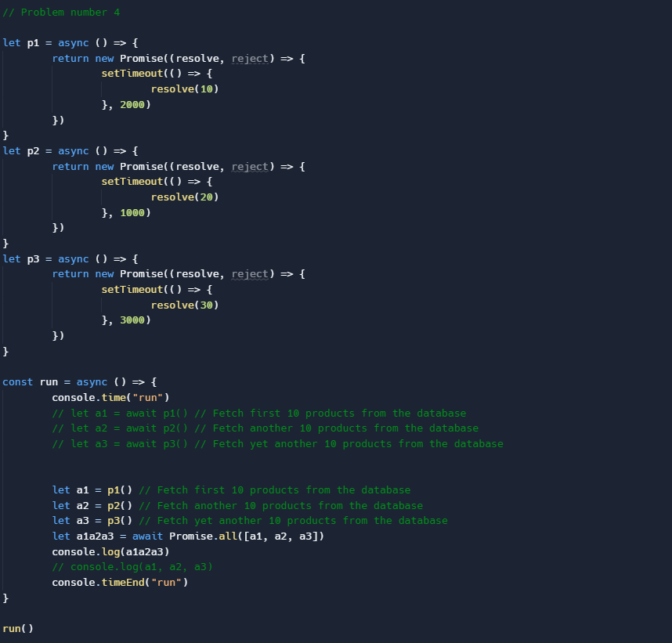Click setTimeout inside the p1 function
Screen dimensions: 672x643
[132, 74]
